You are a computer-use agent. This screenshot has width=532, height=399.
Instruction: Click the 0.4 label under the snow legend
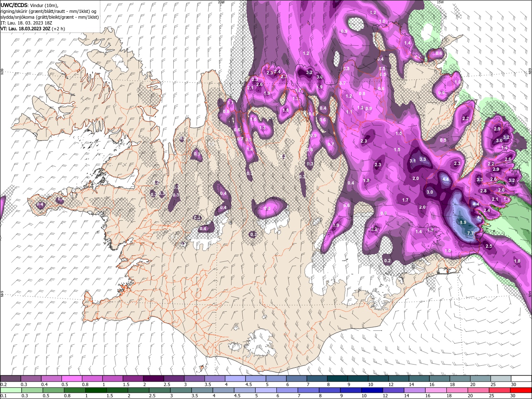44,385
